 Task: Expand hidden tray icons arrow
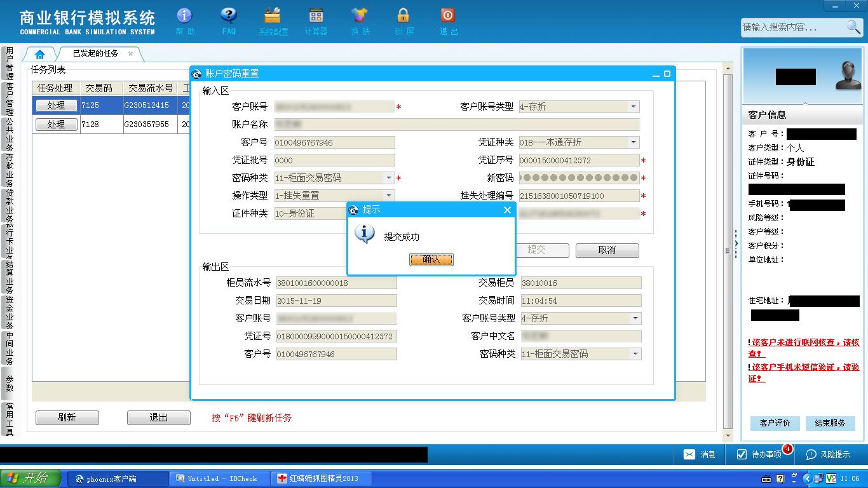[808, 478]
